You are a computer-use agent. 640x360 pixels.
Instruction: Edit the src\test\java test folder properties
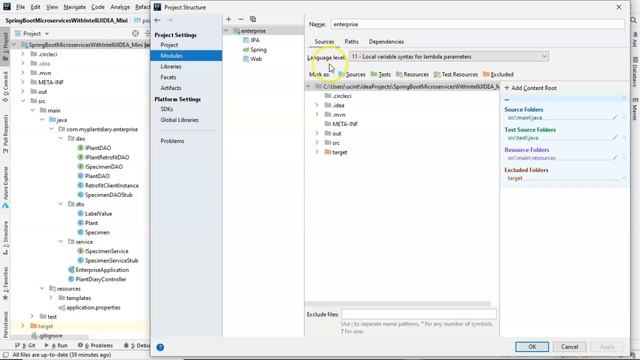(615, 138)
